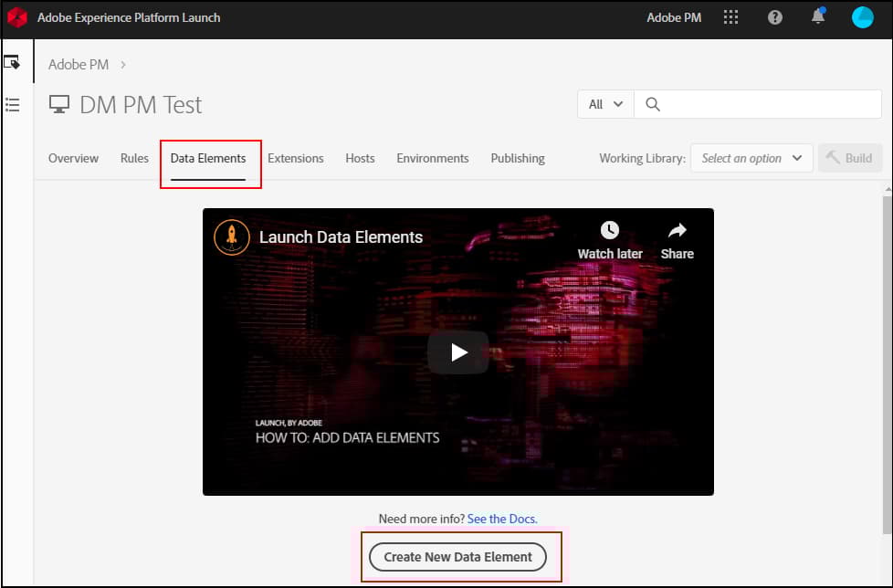This screenshot has height=588, width=893.
Task: Click the property tag icon in the sidebar
Action: click(x=12, y=61)
